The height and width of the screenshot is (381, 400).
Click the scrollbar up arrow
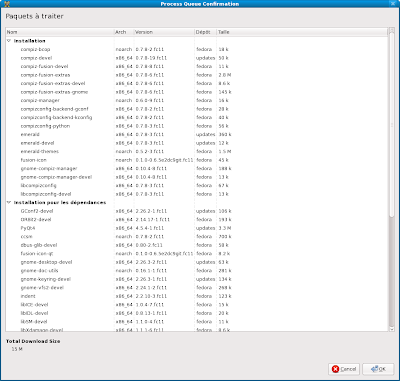392,31
